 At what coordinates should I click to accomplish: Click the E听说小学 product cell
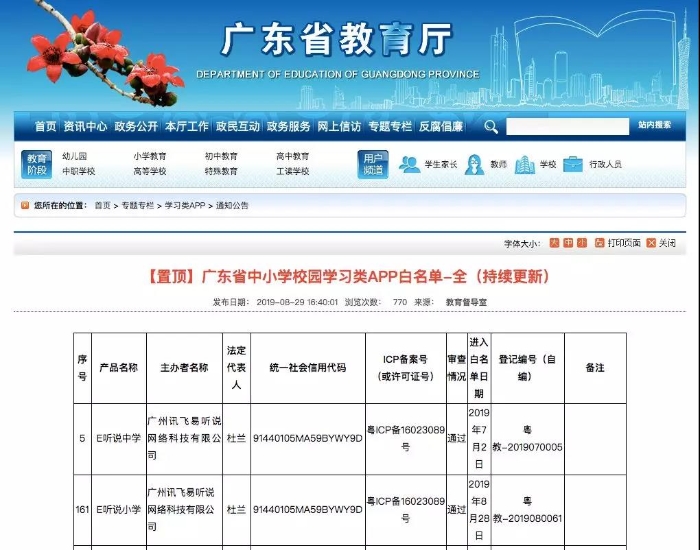(x=119, y=510)
